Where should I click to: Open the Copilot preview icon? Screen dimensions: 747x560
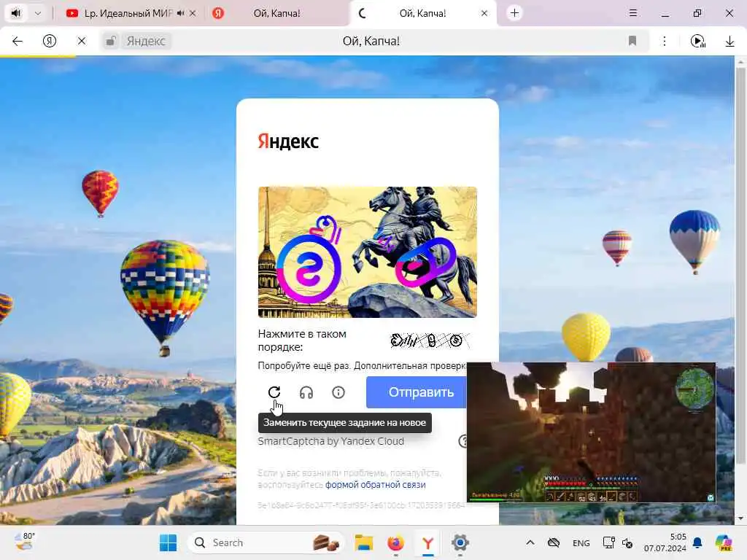coord(724,542)
